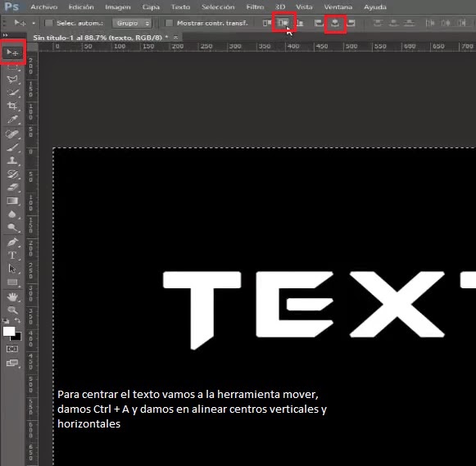
Task: Select the Rectangle shape tool
Action: [12, 283]
